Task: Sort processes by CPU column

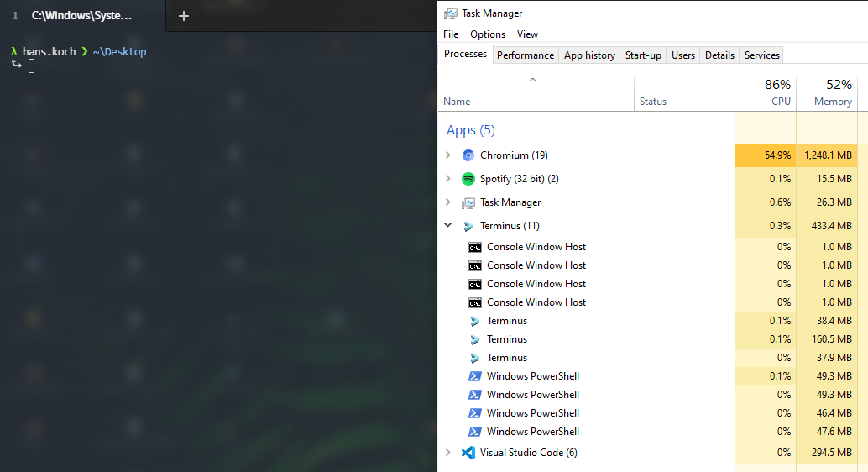Action: [766, 93]
